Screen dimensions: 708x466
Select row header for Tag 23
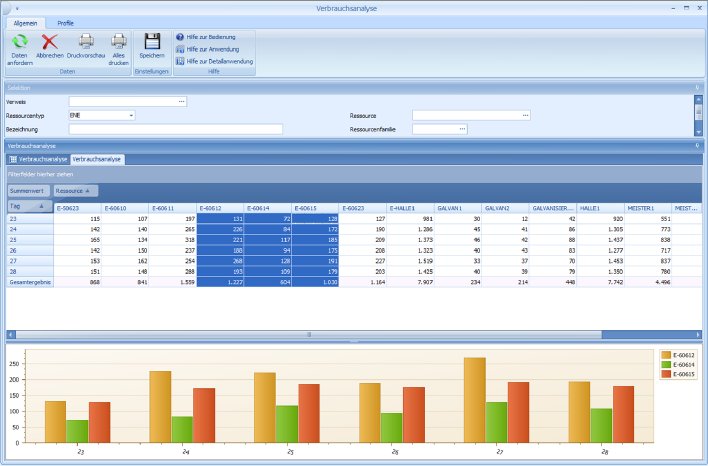(30, 219)
